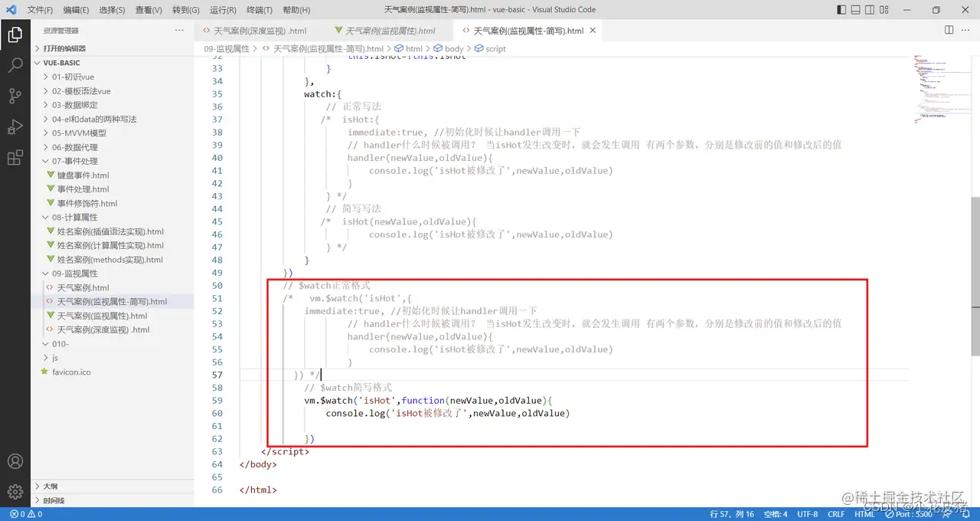This screenshot has height=521, width=980.
Task: Open the Extensions view
Action: (x=15, y=158)
